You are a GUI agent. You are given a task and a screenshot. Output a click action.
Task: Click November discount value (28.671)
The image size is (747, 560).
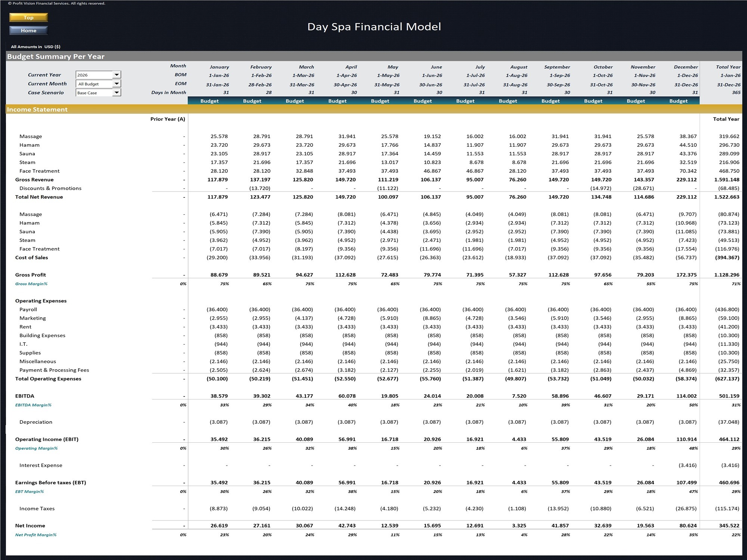tap(644, 188)
